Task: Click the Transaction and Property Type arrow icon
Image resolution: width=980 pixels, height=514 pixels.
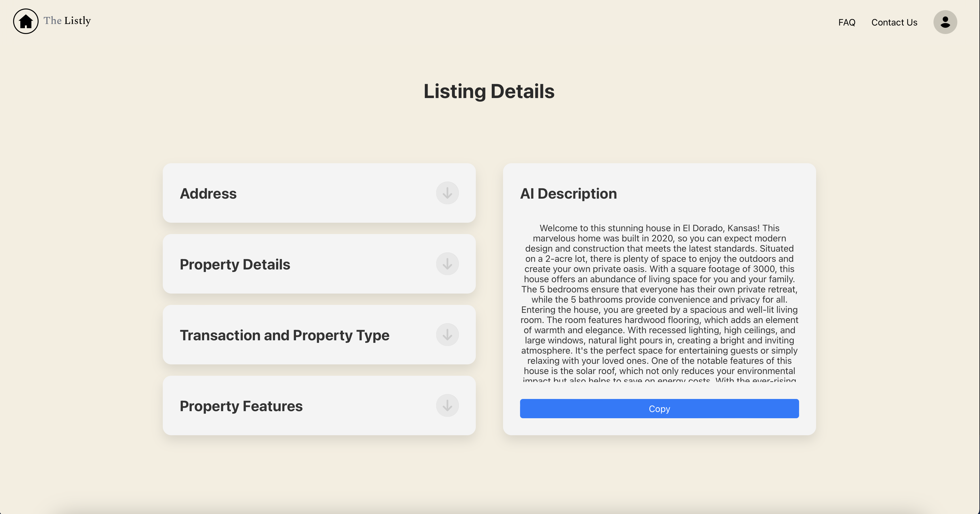Action: point(447,335)
